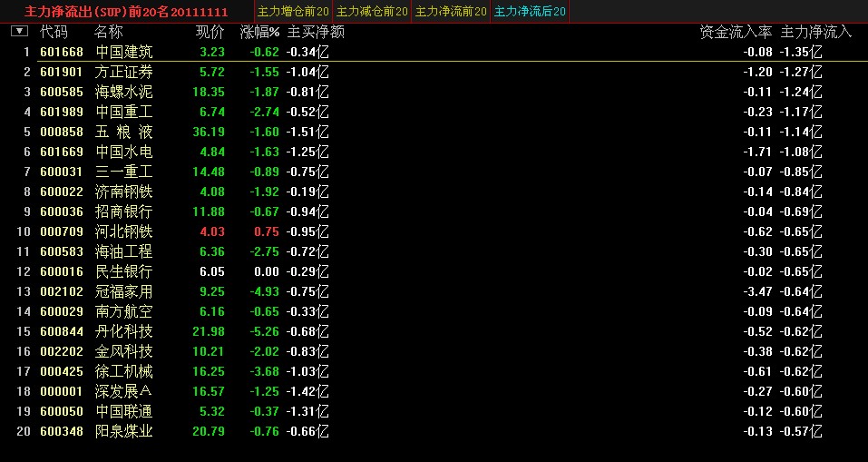The height and width of the screenshot is (462, 868).
Task: Select stock 三一重工 in the list
Action: (124, 172)
